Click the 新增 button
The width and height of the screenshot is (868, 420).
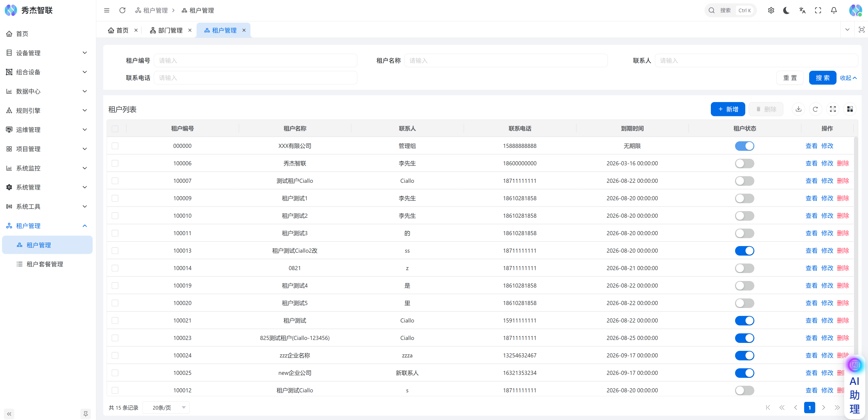click(728, 109)
